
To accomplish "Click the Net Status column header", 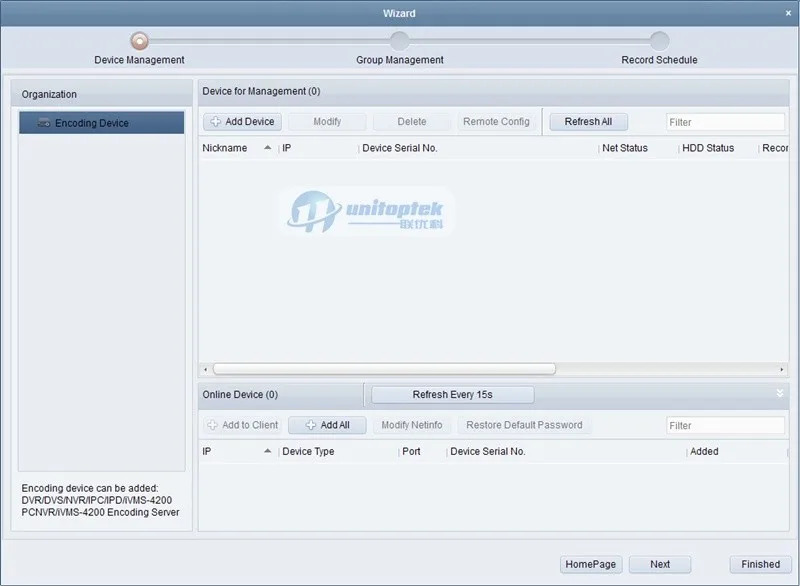I will (x=638, y=148).
